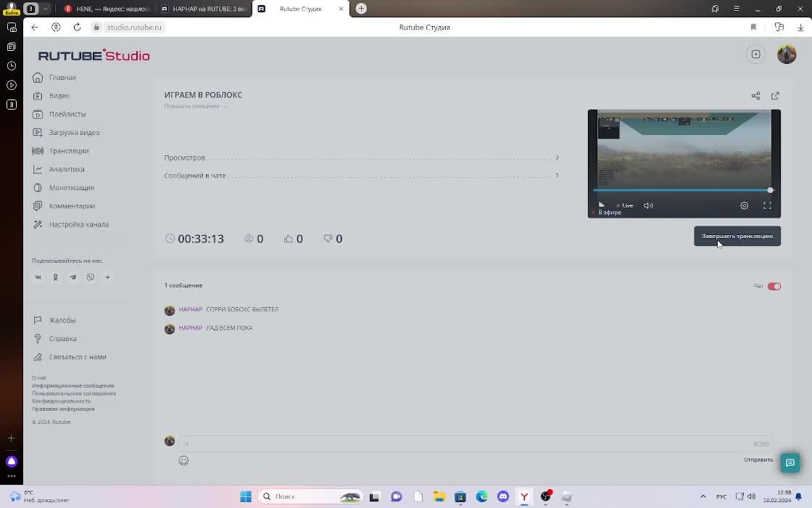Open preview player settings gear
The width and height of the screenshot is (812, 508).
744,206
